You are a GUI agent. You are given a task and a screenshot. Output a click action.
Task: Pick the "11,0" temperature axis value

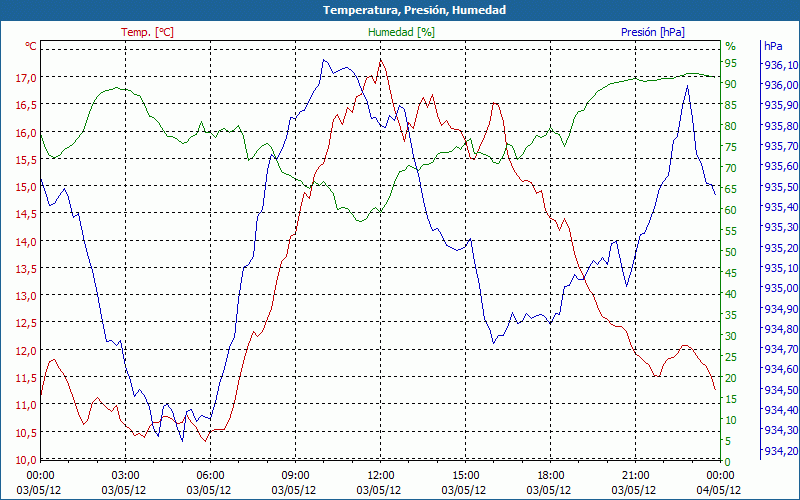(27, 406)
